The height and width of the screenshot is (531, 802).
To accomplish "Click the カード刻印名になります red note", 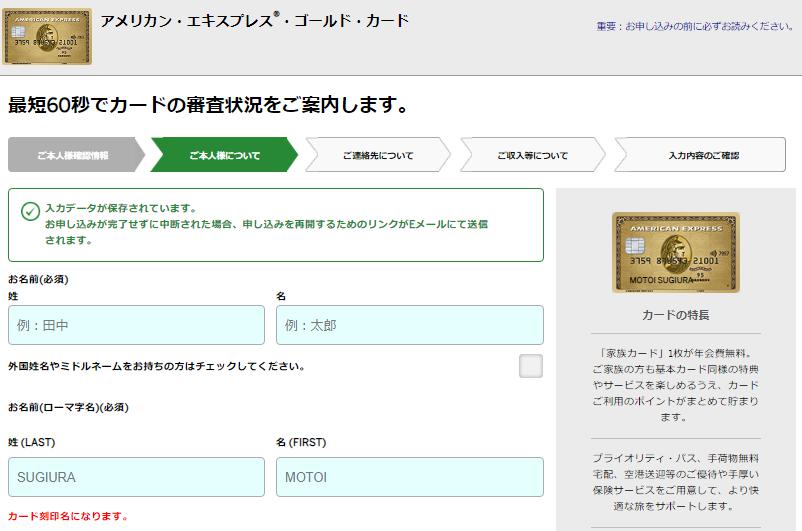I will (68, 516).
